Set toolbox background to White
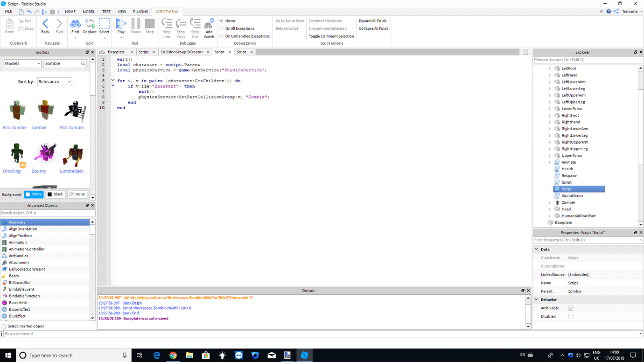The image size is (644, 362). [34, 195]
